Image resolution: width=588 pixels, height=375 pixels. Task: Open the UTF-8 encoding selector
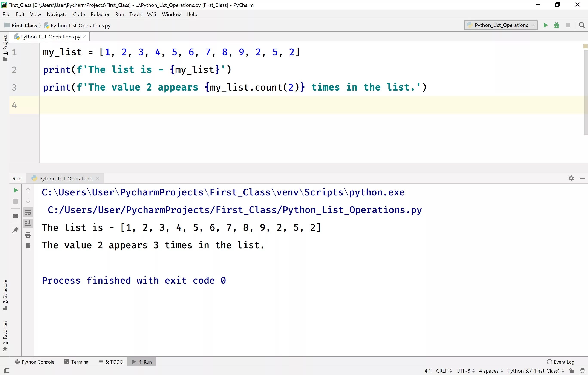coord(465,371)
